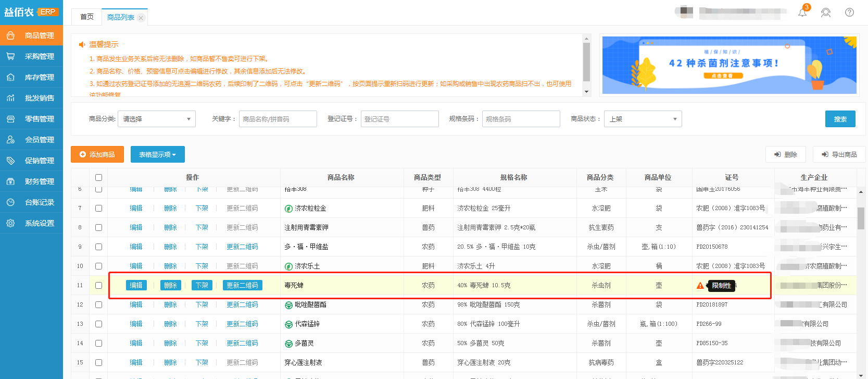Click the 台账记录 clock icon

(10, 202)
